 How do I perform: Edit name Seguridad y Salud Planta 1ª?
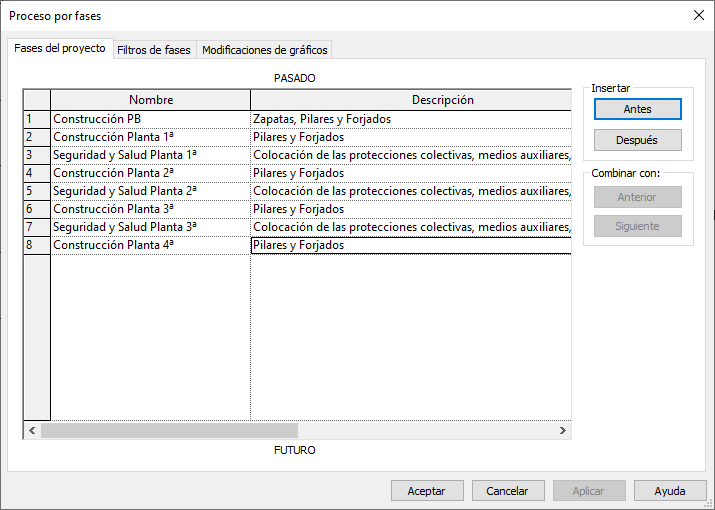pos(150,155)
